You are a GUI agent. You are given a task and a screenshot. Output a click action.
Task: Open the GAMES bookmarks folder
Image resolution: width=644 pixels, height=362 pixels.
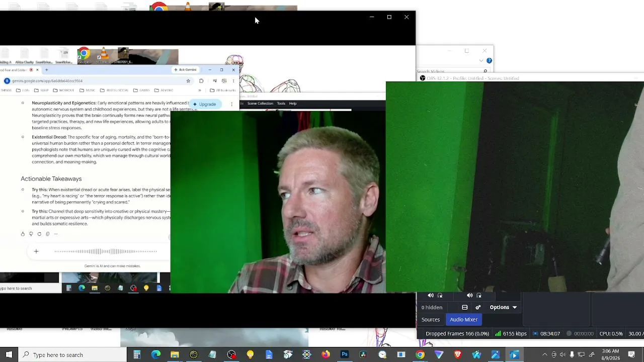pos(142,90)
